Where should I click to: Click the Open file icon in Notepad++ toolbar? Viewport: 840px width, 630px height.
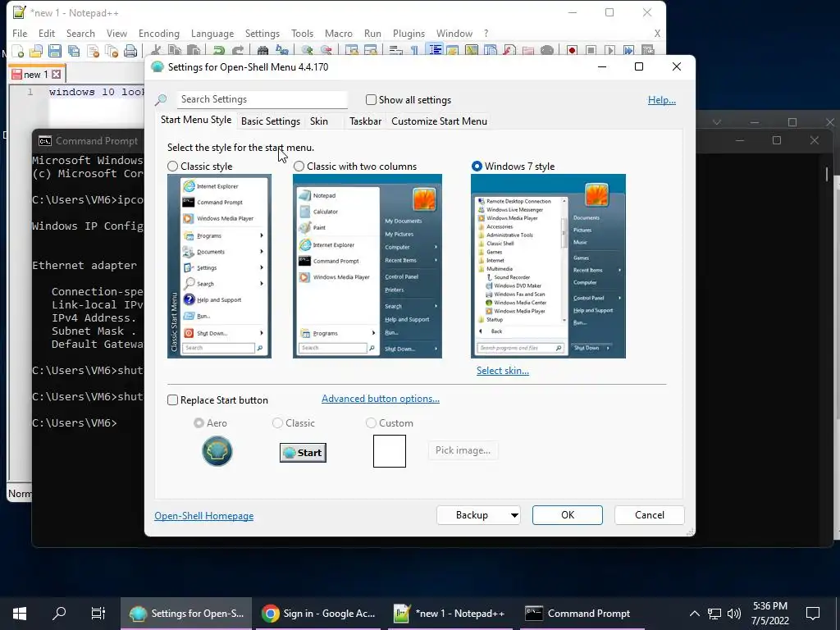pyautogui.click(x=36, y=51)
